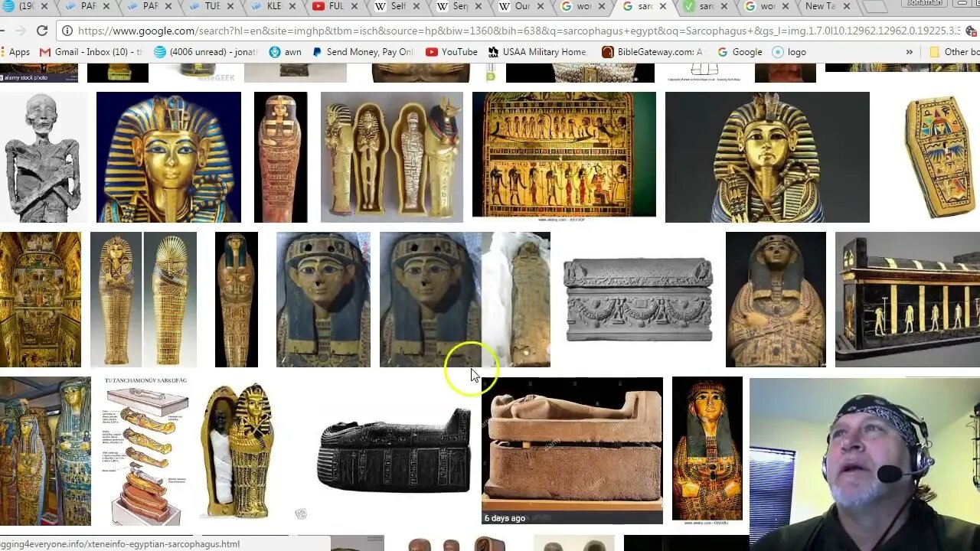This screenshot has height=551, width=980.
Task: Open Gmail Inbox bookmark
Action: click(x=91, y=52)
